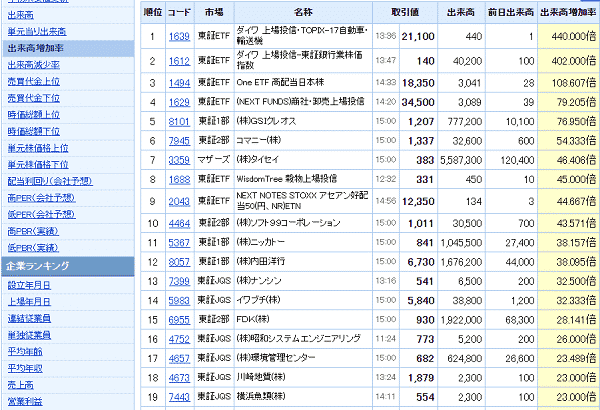Open stock code 7945 link
Image resolution: width=600 pixels, height=410 pixels.
(x=179, y=141)
